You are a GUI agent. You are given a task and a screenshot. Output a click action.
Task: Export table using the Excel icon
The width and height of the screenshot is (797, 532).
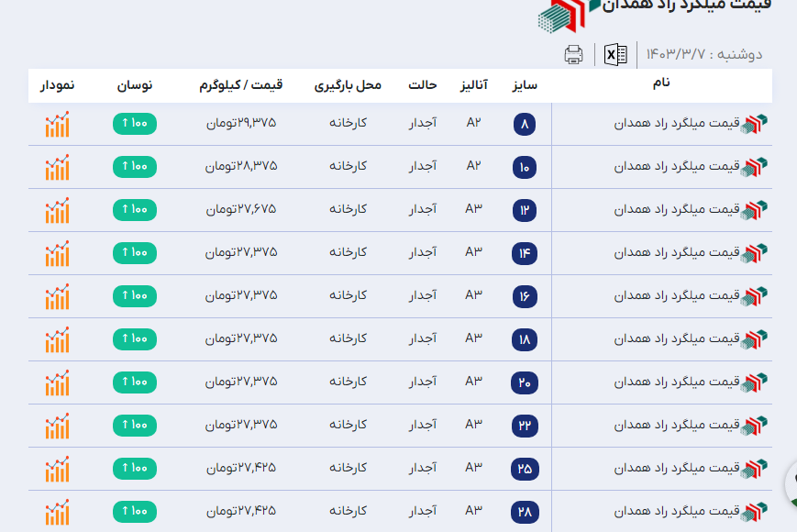[615, 54]
